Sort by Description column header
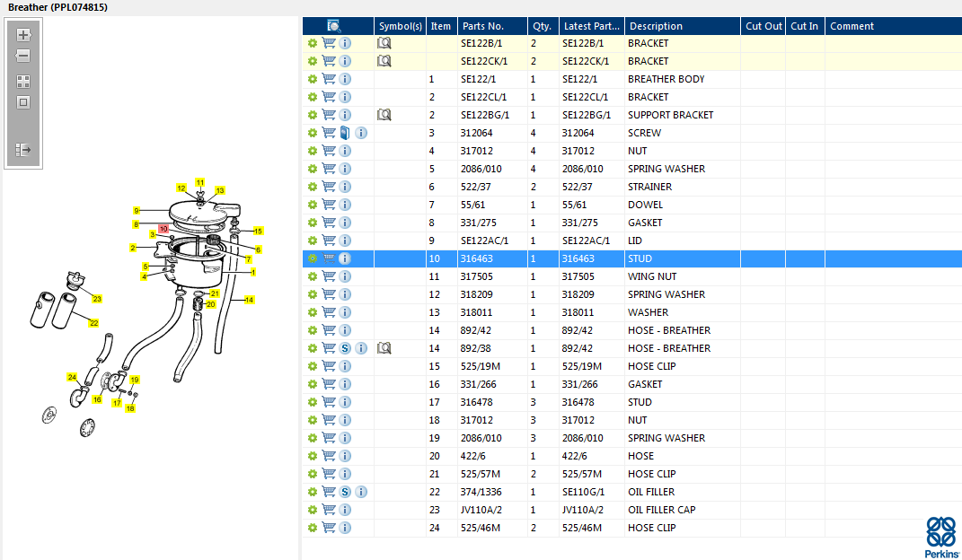 tap(683, 26)
